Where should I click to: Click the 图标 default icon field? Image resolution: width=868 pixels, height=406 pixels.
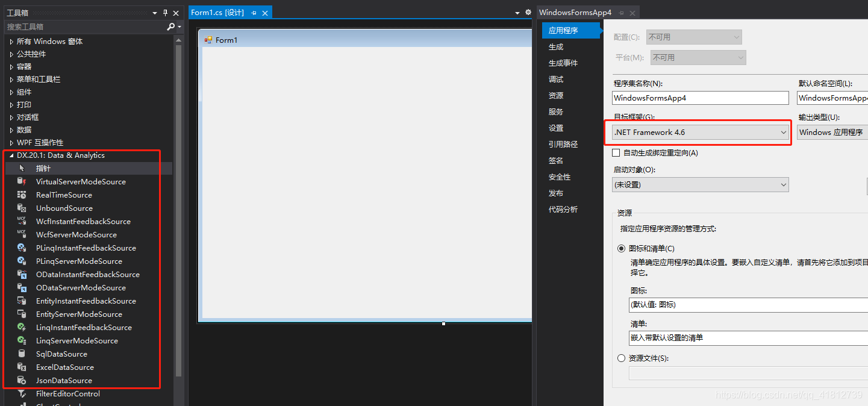748,305
